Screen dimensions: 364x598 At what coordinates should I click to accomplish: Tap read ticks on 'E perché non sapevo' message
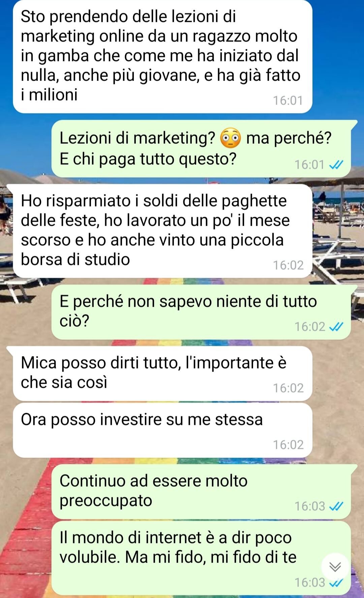pos(336,327)
